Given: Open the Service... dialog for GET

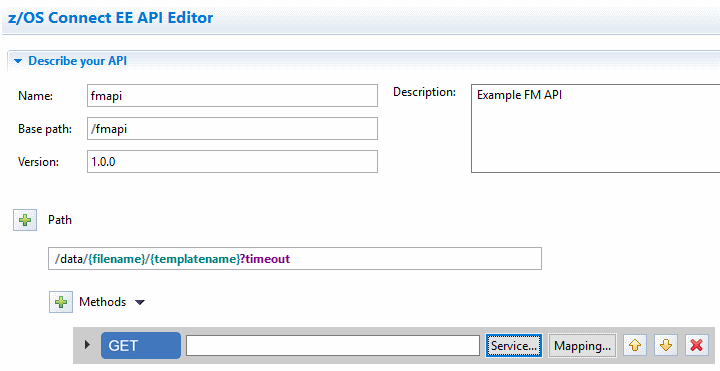Looking at the screenshot, I should coord(514,346).
